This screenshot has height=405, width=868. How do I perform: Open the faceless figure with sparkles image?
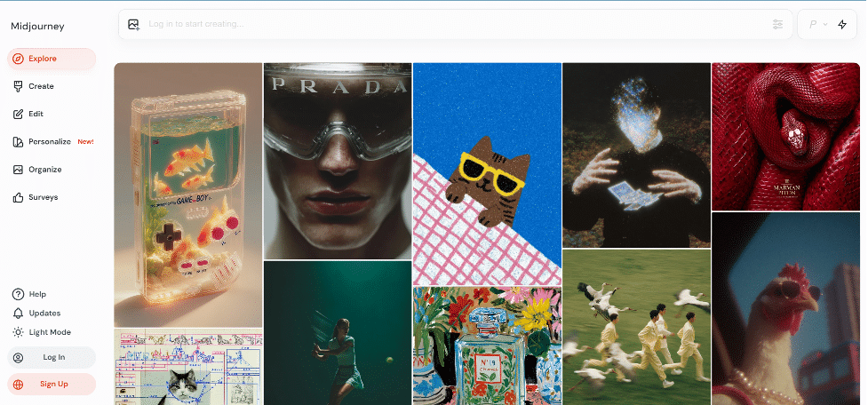637,155
